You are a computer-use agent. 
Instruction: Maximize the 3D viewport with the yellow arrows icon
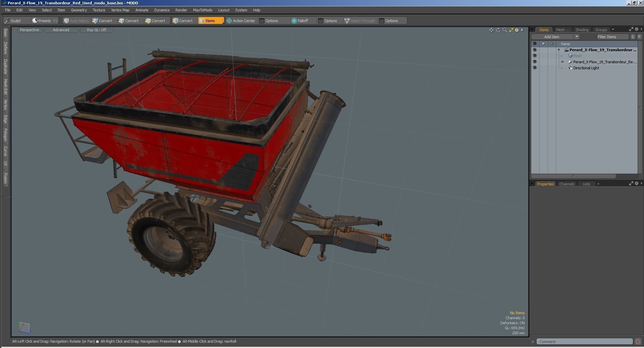coord(511,30)
